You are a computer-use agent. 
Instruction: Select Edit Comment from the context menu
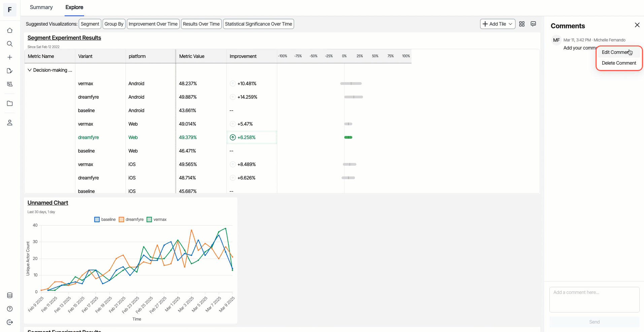coord(615,52)
